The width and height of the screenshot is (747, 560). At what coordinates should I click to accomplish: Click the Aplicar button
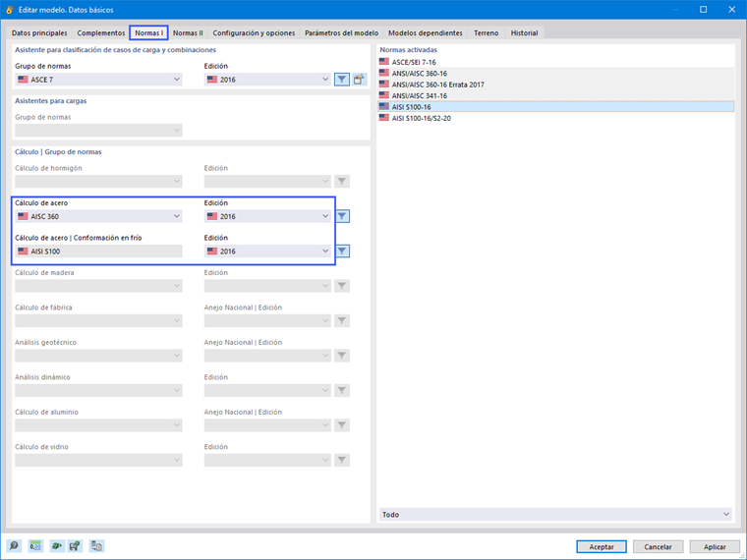click(x=715, y=546)
